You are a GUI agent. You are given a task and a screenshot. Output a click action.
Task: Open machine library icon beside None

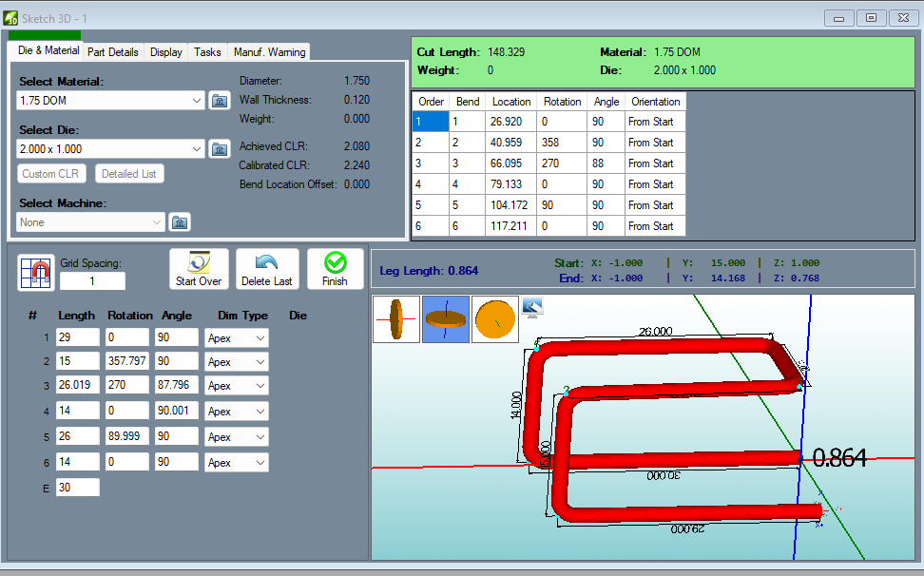click(x=180, y=222)
